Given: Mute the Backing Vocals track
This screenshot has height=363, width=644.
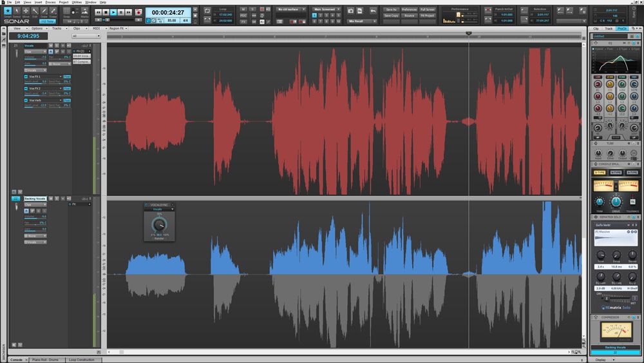Looking at the screenshot, I should 51,199.
